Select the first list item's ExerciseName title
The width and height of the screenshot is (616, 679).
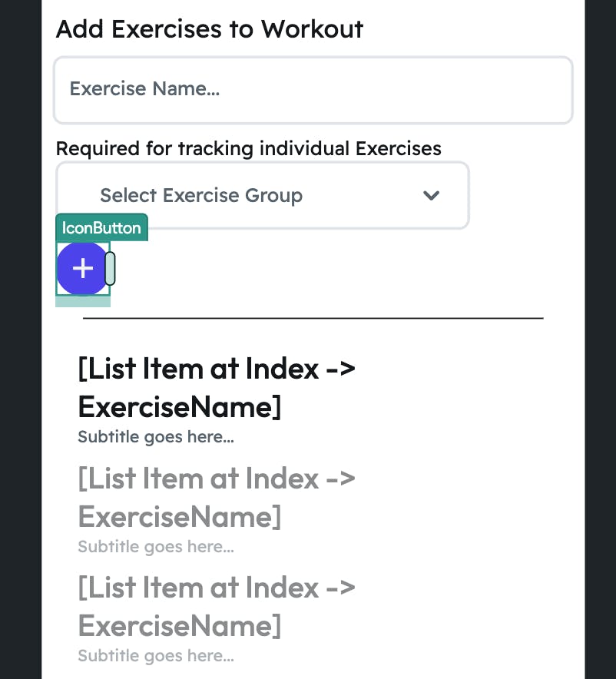tap(217, 387)
